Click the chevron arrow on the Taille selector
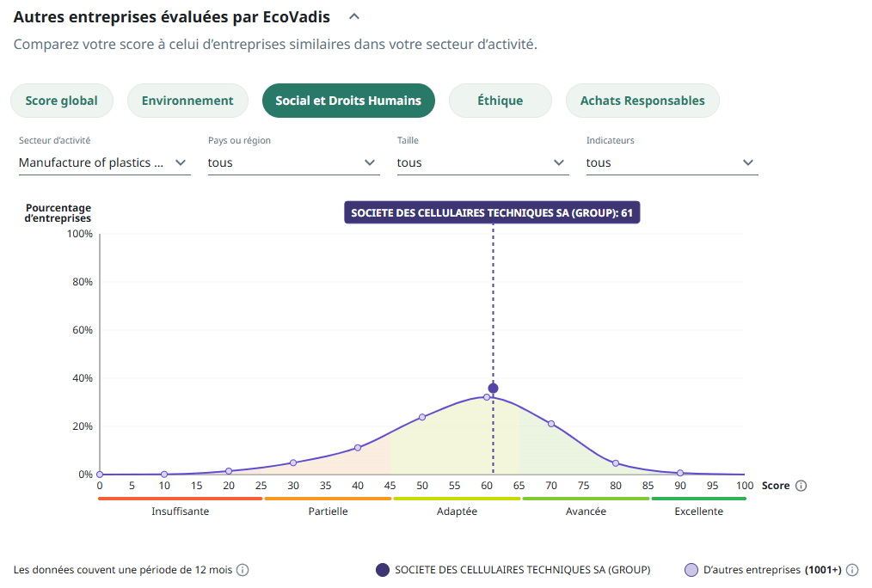 [559, 162]
